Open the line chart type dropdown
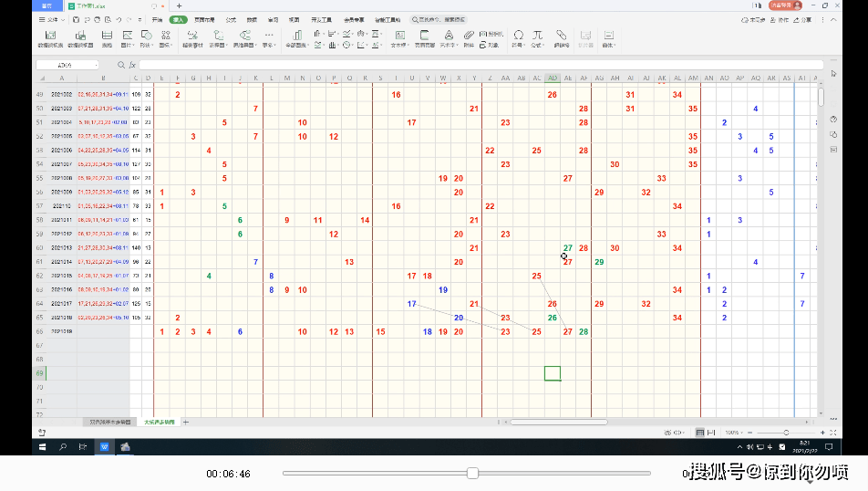Image resolution: width=868 pixels, height=491 pixels. [347, 34]
